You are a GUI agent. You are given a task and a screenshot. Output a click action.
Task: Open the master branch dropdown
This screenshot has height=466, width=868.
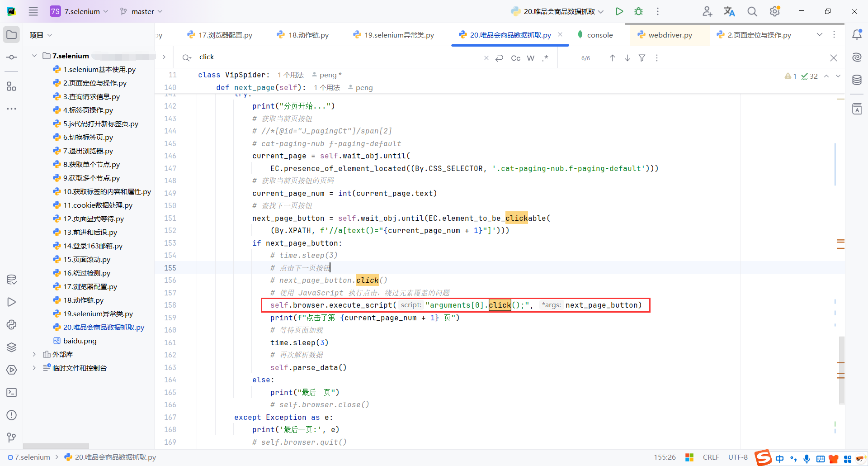click(x=141, y=11)
